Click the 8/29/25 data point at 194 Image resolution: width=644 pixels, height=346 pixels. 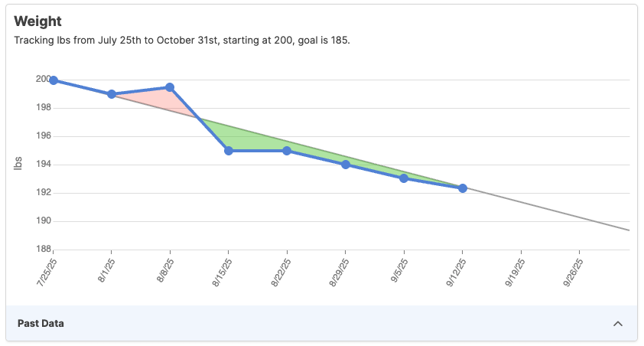346,165
